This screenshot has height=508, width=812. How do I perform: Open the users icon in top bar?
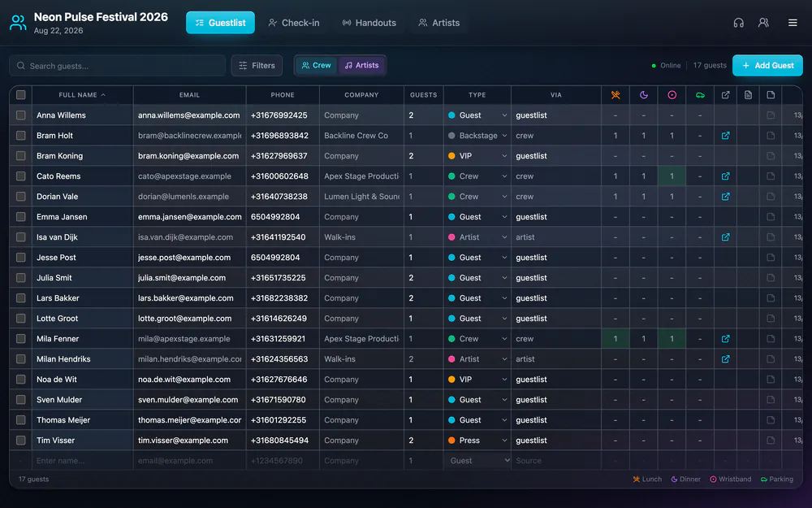[763, 23]
